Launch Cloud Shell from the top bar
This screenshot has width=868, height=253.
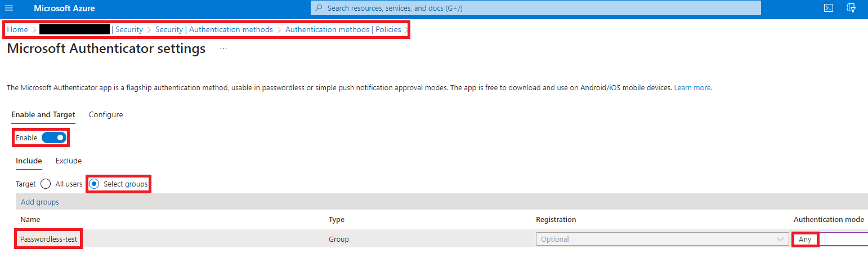point(828,8)
